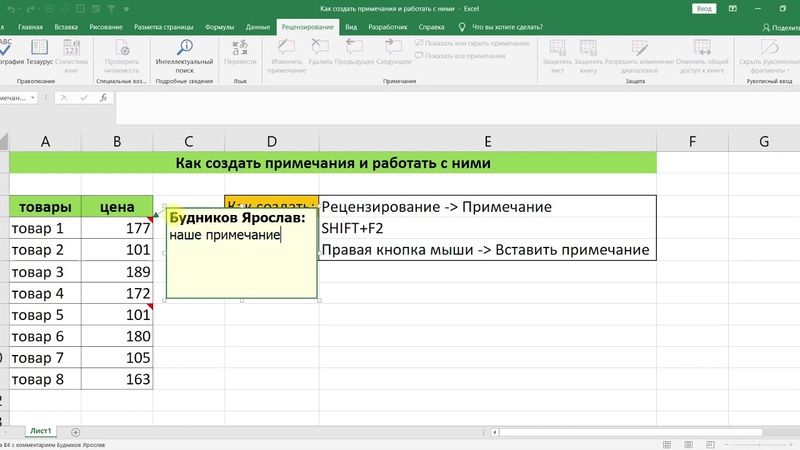
Task: Click the formula bar confirm checkmark
Action: 84,97
